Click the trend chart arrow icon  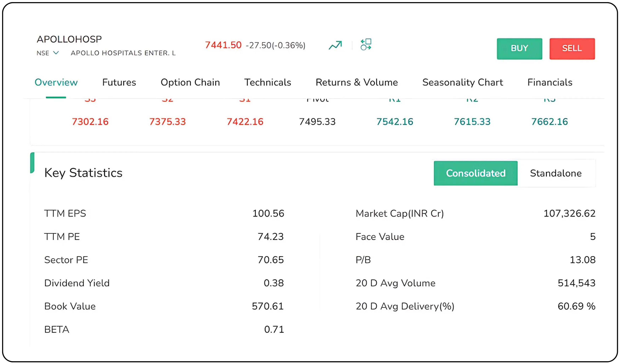click(x=335, y=45)
